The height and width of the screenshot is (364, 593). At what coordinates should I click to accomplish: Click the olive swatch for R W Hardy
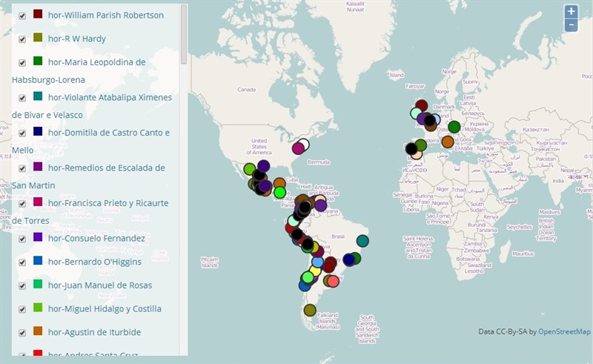38,38
